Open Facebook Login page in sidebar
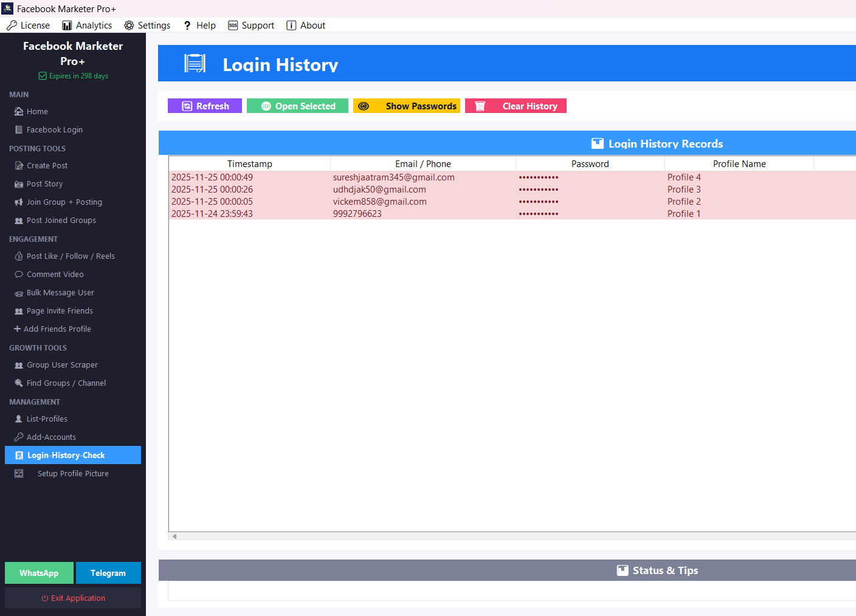The image size is (856, 616). click(54, 130)
